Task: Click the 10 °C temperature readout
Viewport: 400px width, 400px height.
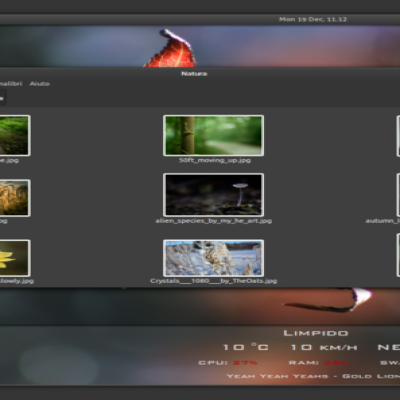Action: click(x=246, y=347)
